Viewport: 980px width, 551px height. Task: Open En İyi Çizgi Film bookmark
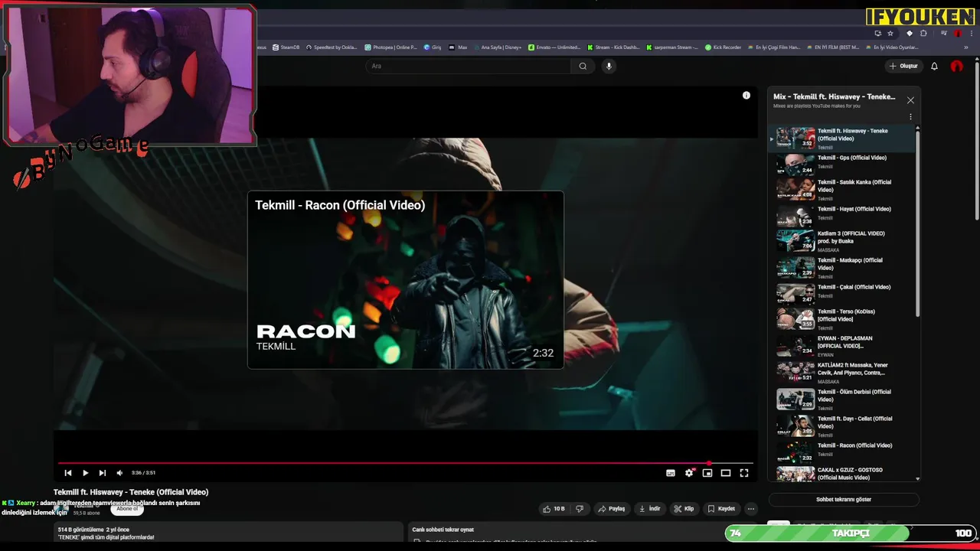(x=774, y=47)
